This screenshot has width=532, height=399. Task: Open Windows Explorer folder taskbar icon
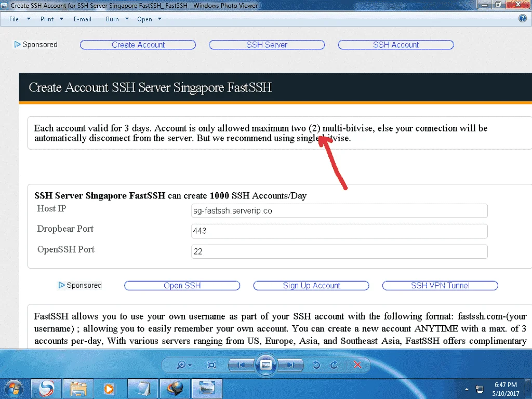click(78, 389)
